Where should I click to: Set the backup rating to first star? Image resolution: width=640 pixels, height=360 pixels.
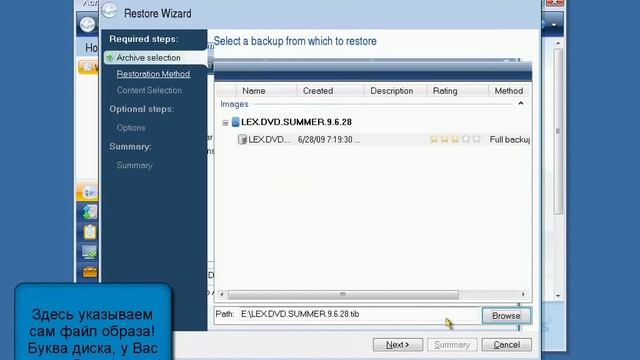pyautogui.click(x=434, y=139)
